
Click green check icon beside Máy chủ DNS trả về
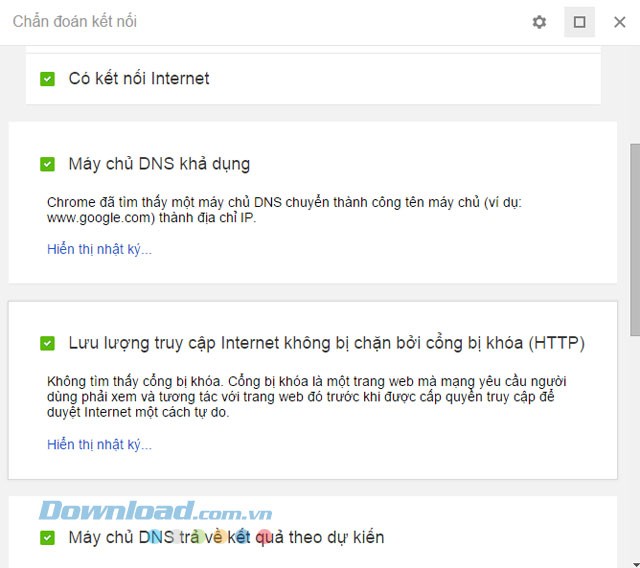47,537
